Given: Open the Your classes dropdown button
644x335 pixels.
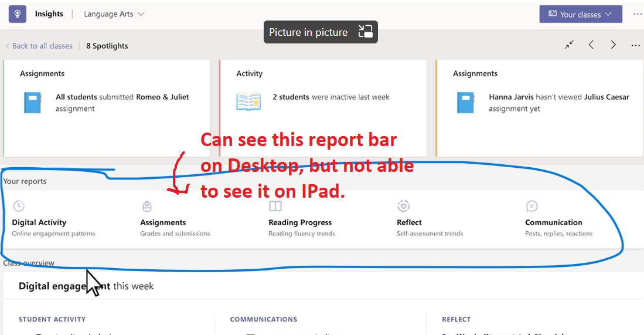Looking at the screenshot, I should click(581, 14).
